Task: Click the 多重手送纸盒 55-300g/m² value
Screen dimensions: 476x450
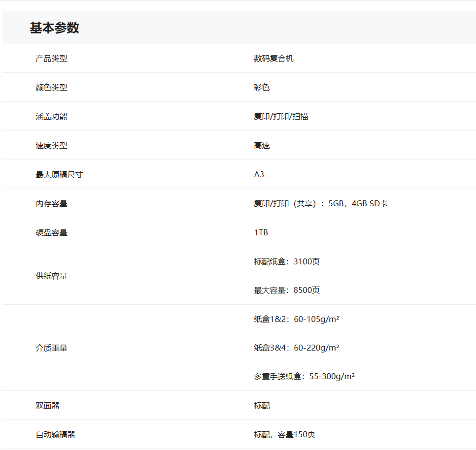Action: [304, 377]
